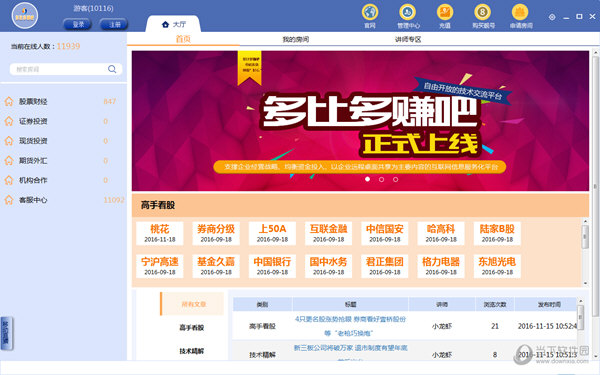Open 现货投资 room category
The width and height of the screenshot is (600, 375).
(33, 141)
